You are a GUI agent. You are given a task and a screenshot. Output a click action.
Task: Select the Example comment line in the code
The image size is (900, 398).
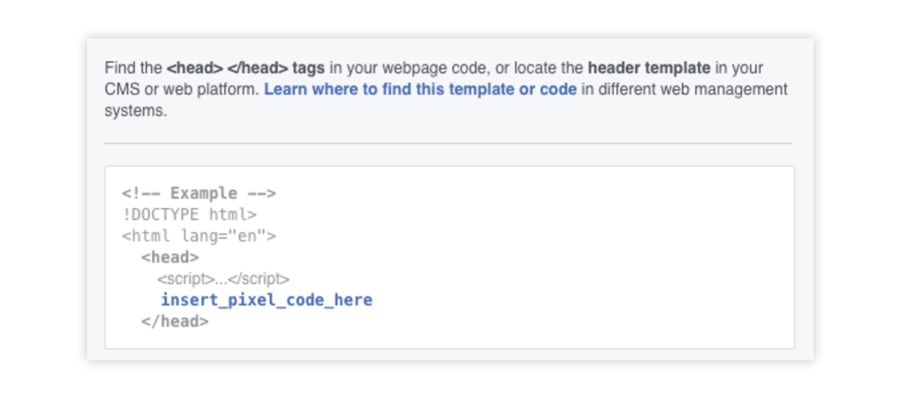coord(199,193)
